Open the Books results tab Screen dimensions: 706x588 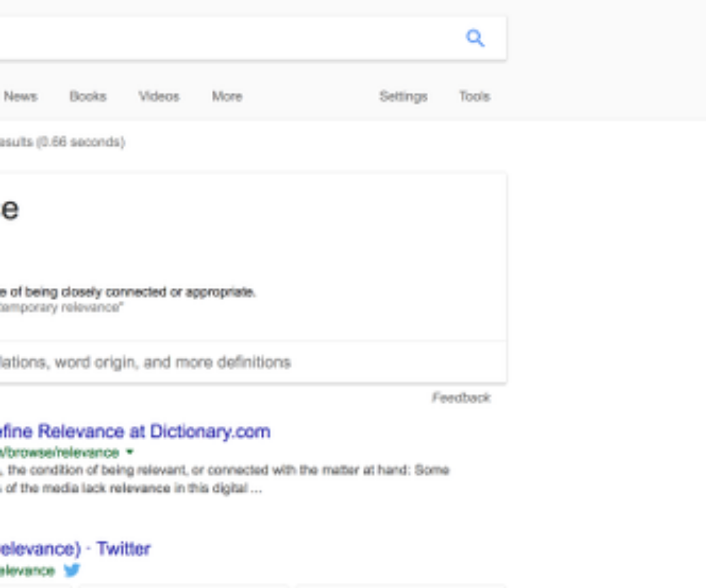(x=88, y=96)
